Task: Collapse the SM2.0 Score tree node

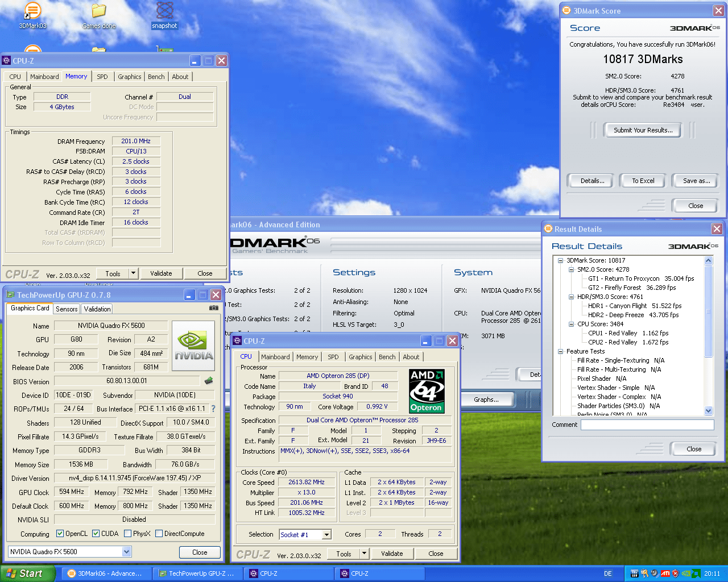Action: 571,269
